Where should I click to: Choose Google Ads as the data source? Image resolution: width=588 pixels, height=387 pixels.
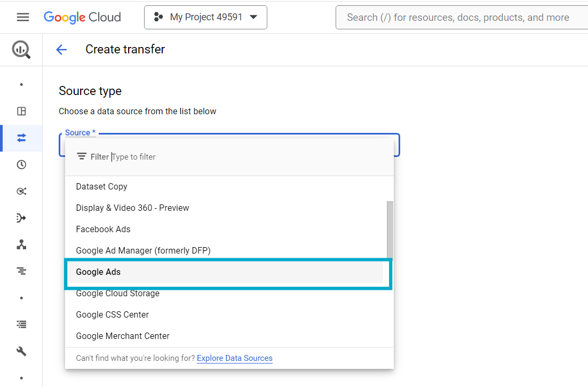pos(225,272)
